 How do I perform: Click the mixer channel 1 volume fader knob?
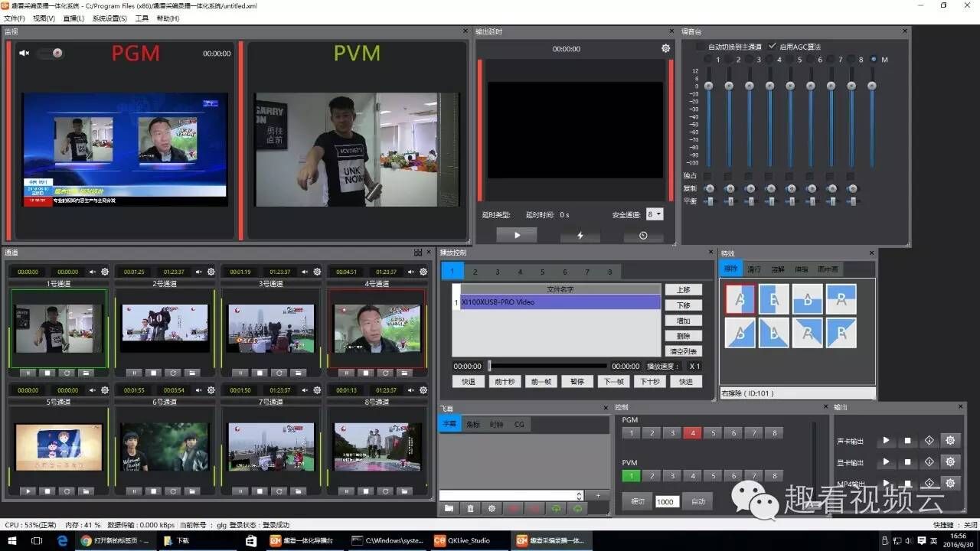[x=709, y=86]
